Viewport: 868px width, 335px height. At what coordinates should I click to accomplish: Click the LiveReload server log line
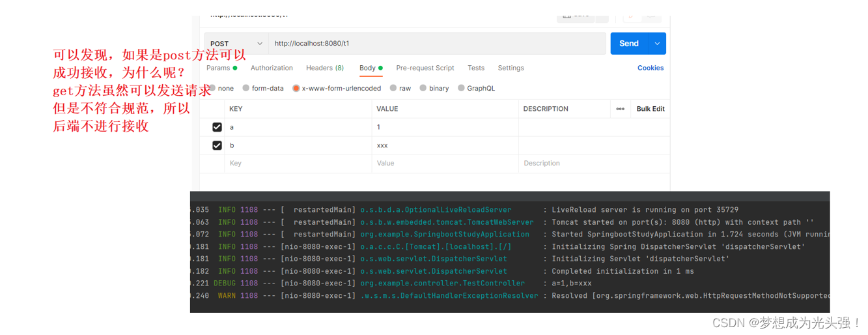coord(510,210)
